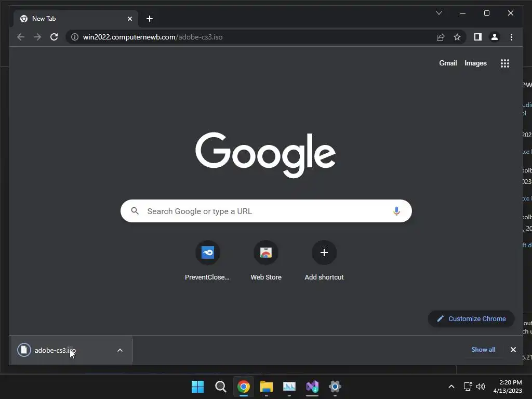Open the Web Store shortcut
The image size is (532, 399).
[266, 261]
